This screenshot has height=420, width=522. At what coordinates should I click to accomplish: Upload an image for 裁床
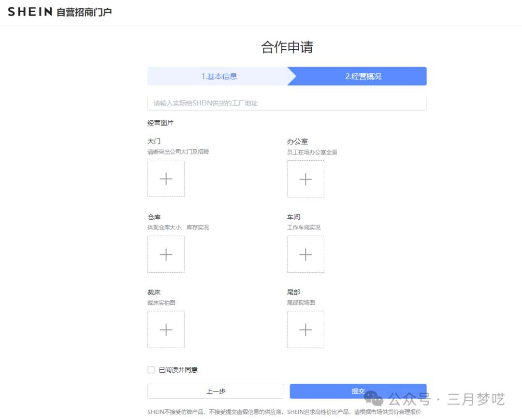[166, 330]
